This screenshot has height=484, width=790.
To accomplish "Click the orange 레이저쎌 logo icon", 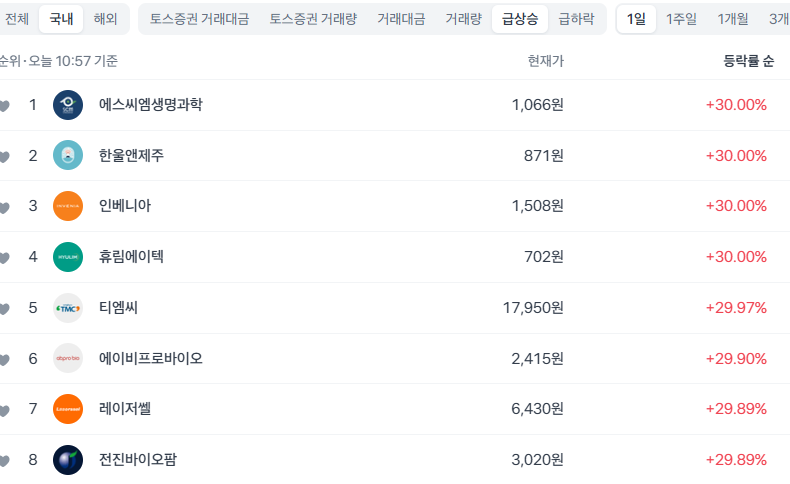I will click(x=68, y=409).
